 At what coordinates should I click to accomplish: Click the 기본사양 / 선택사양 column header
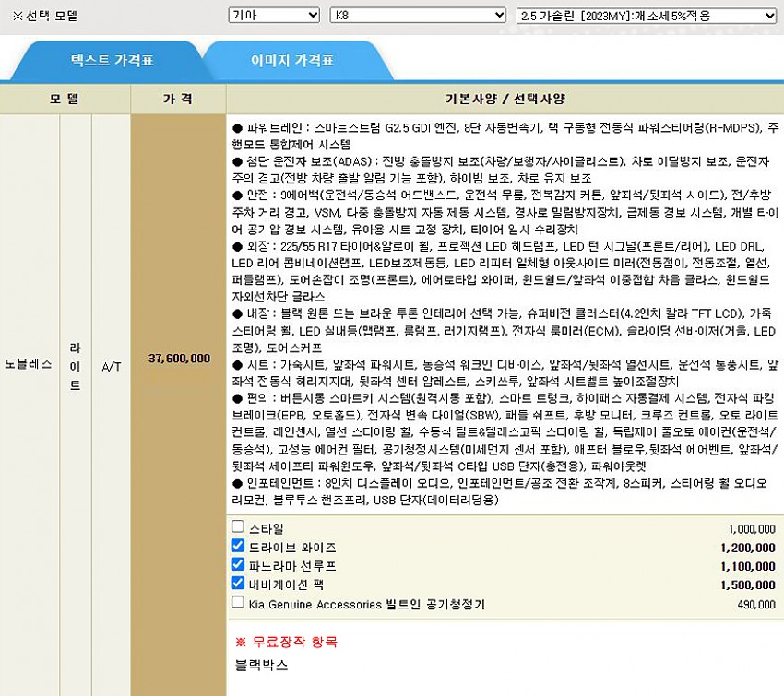(x=504, y=98)
